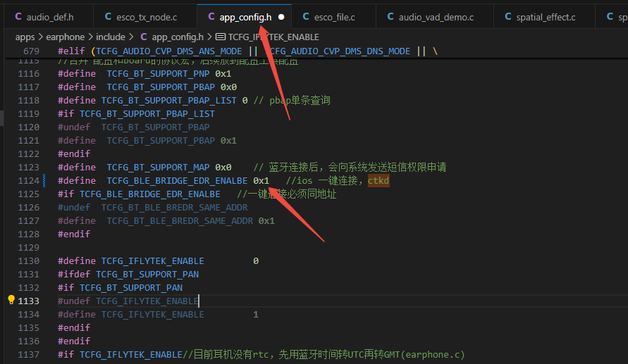The height and width of the screenshot is (364, 628).
Task: Click line number 1124 in the gutter
Action: [x=29, y=181]
